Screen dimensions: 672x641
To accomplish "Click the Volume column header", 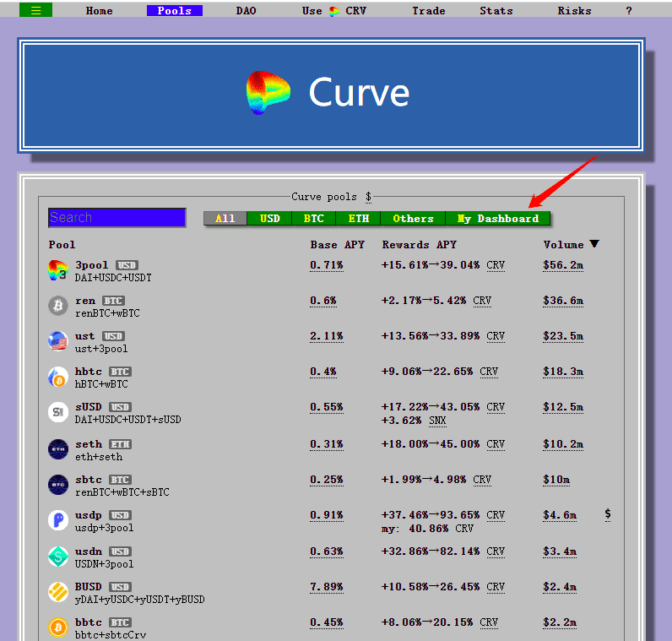I will (x=563, y=244).
